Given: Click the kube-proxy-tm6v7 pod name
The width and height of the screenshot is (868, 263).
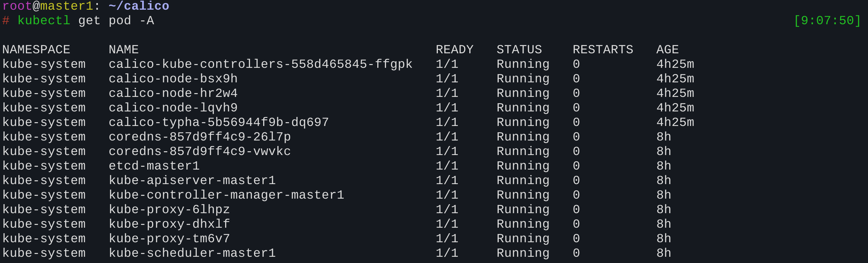Looking at the screenshot, I should click(169, 239).
